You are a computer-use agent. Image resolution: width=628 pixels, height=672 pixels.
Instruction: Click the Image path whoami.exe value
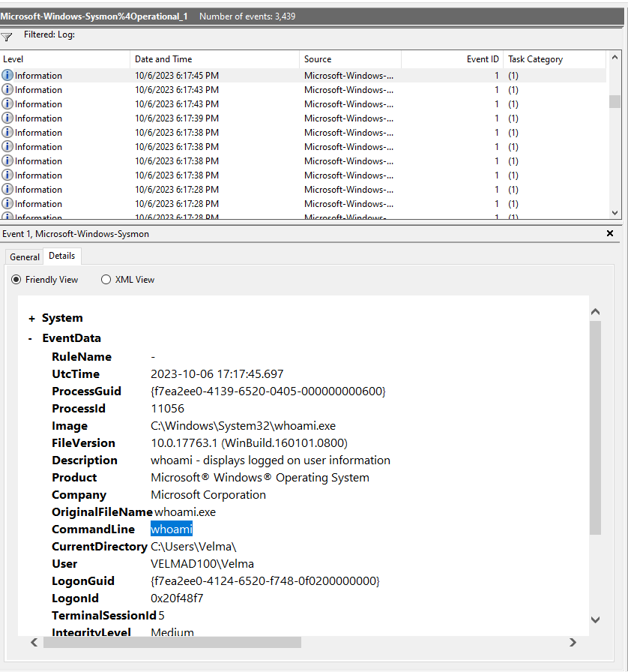click(243, 425)
